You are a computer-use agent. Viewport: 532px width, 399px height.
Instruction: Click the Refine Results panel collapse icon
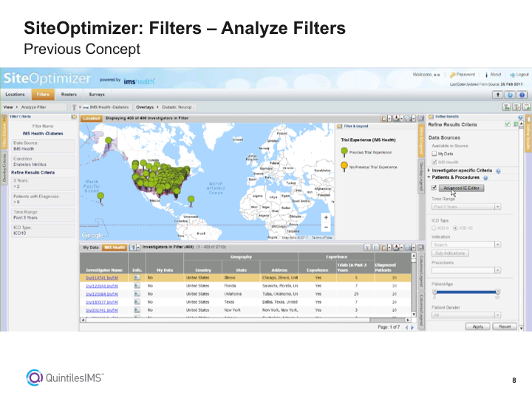431,117
